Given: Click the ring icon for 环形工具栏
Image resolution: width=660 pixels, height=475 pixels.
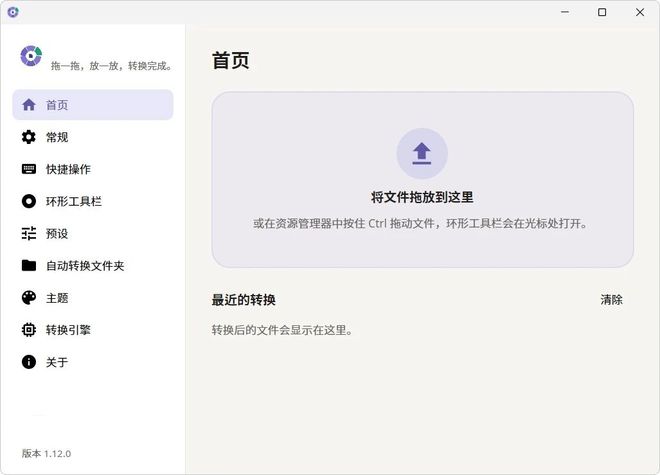Looking at the screenshot, I should coord(29,201).
